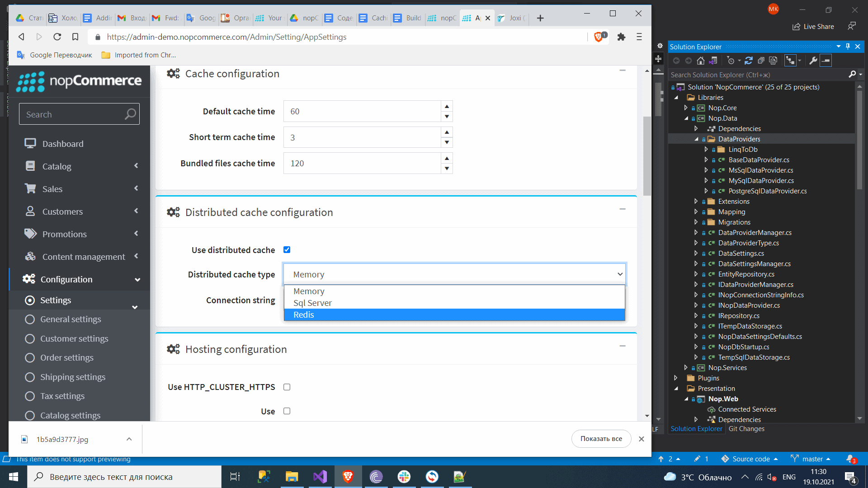Image resolution: width=868 pixels, height=488 pixels.
Task: Enable Use HTTP_CLUSTER_HTTPS
Action: [287, 387]
